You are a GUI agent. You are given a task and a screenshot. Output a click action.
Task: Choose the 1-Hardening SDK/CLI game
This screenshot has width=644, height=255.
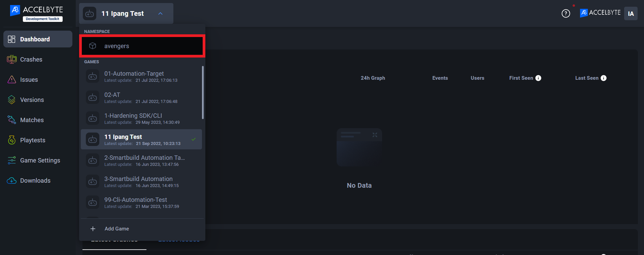coord(141,118)
